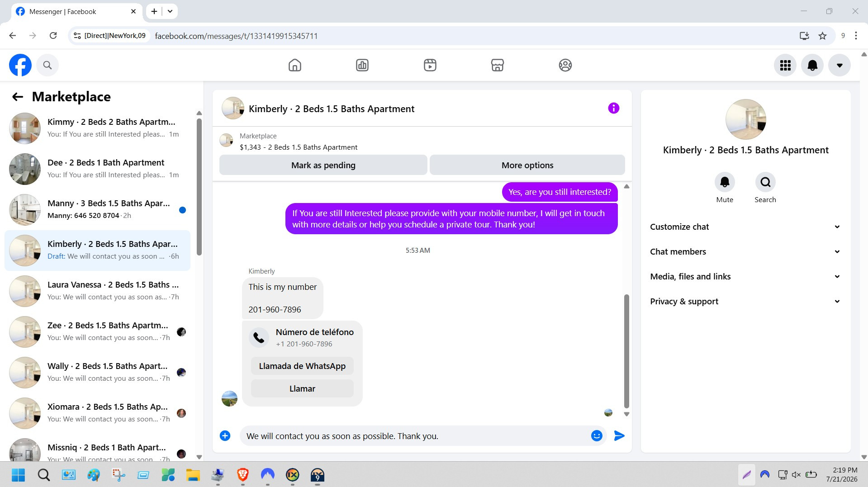Open the account dropdown arrow menu
This screenshot has width=868, height=487.
(840, 65)
